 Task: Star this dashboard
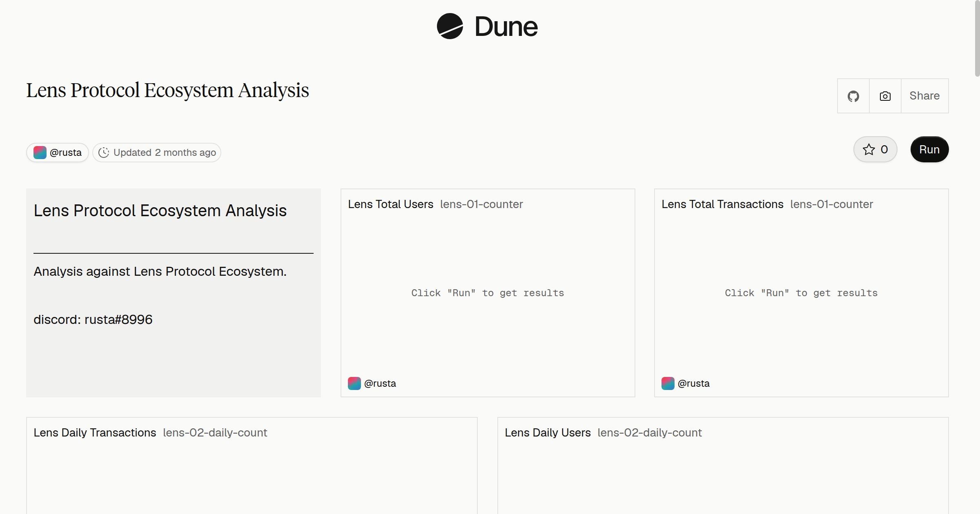point(875,149)
